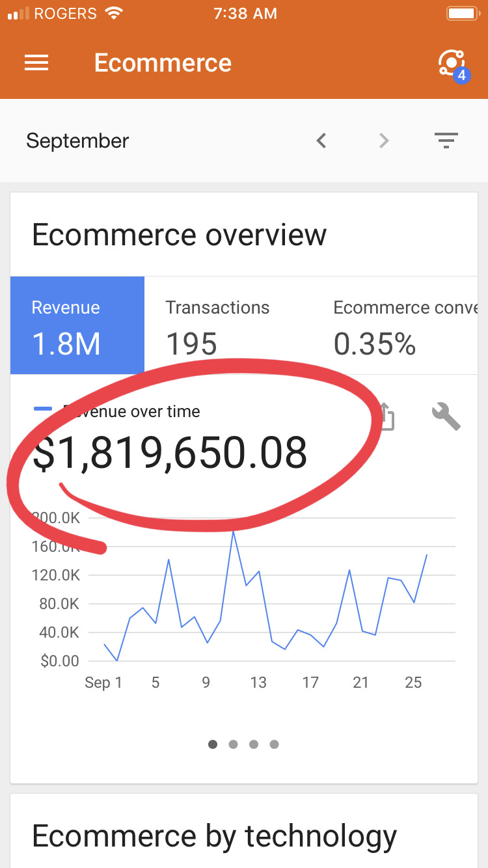Tap the 5 date axis label
The height and width of the screenshot is (868, 488).
point(156,683)
